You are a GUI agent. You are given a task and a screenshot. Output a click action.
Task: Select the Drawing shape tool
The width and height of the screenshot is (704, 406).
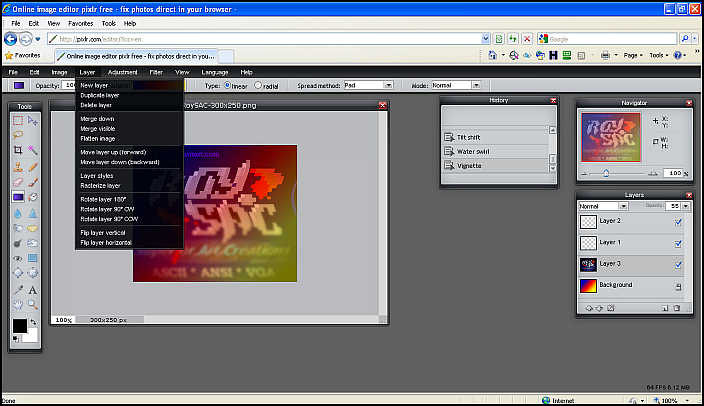coord(33,258)
